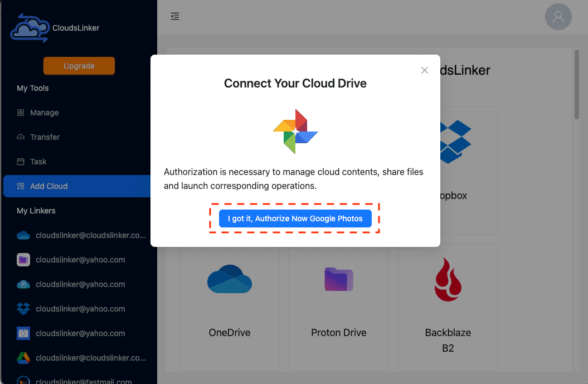Click the My Tools section heading
The width and height of the screenshot is (588, 384).
click(33, 88)
